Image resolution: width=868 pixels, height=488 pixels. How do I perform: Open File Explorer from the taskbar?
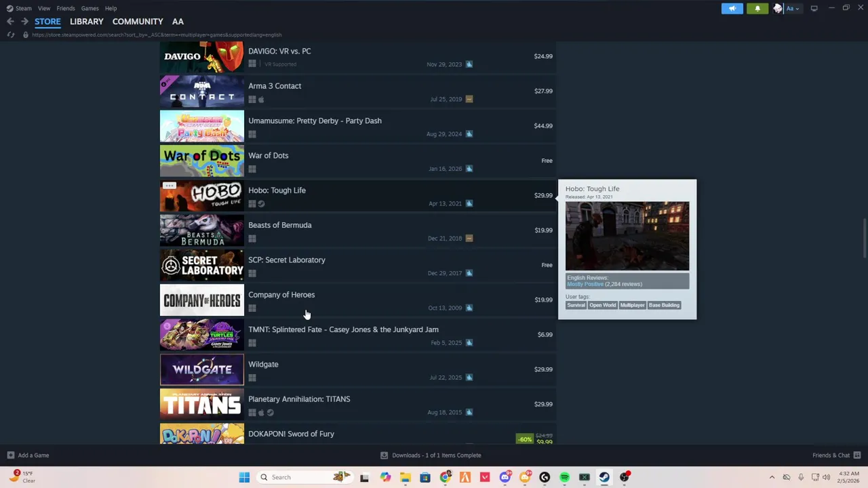pos(405,477)
